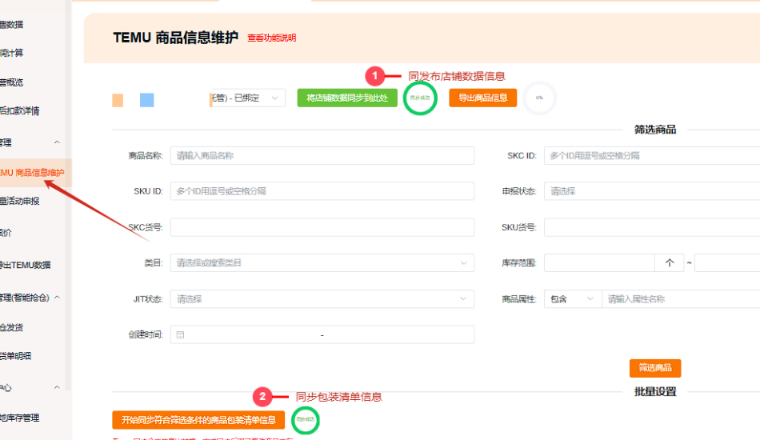The image size is (760, 440).
Task: Click the JIT状态 dropdown chevron
Action: pyautogui.click(x=463, y=299)
